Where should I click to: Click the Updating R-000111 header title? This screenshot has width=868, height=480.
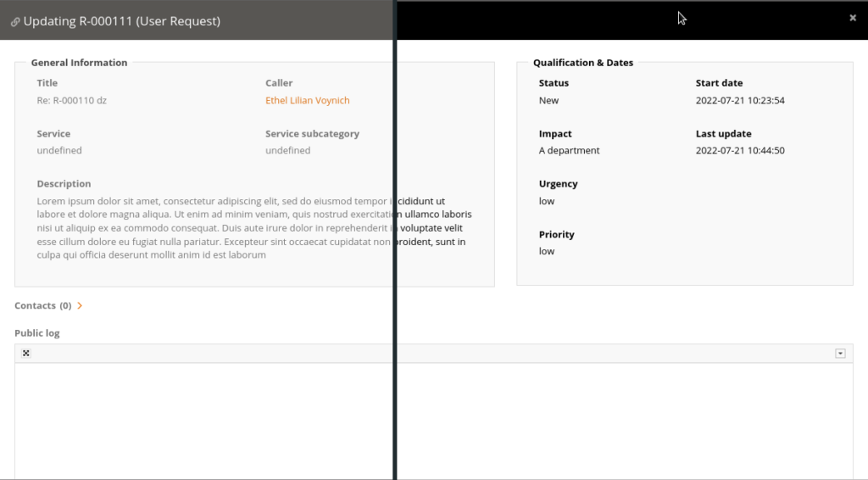click(x=122, y=21)
